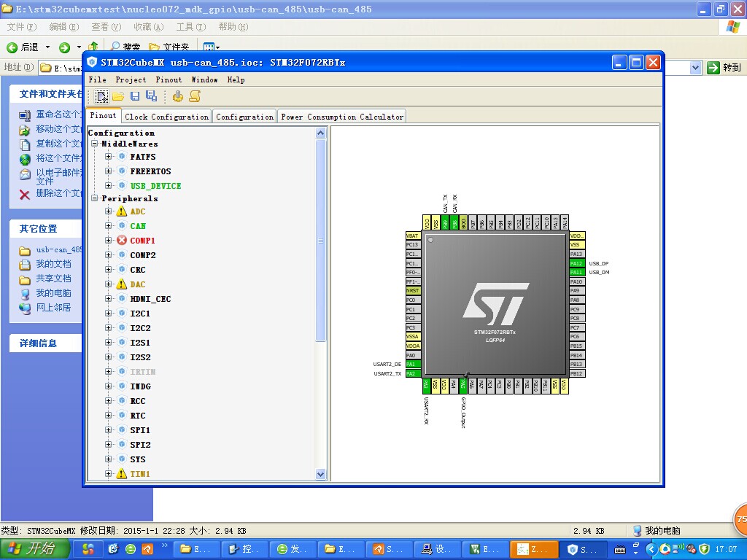
Task: Select the Pinout tab
Action: point(103,115)
